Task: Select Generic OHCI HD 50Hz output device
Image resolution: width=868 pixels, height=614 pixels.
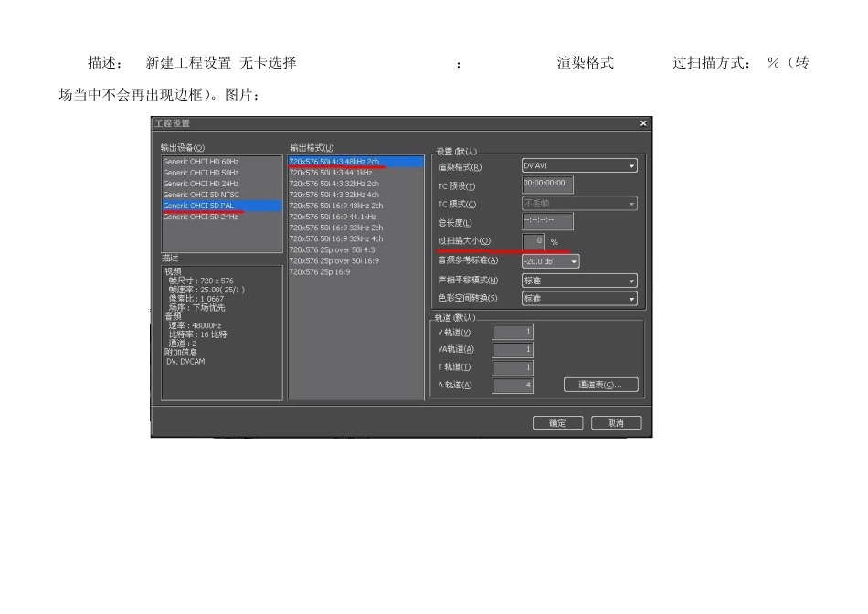Action: 221,173
